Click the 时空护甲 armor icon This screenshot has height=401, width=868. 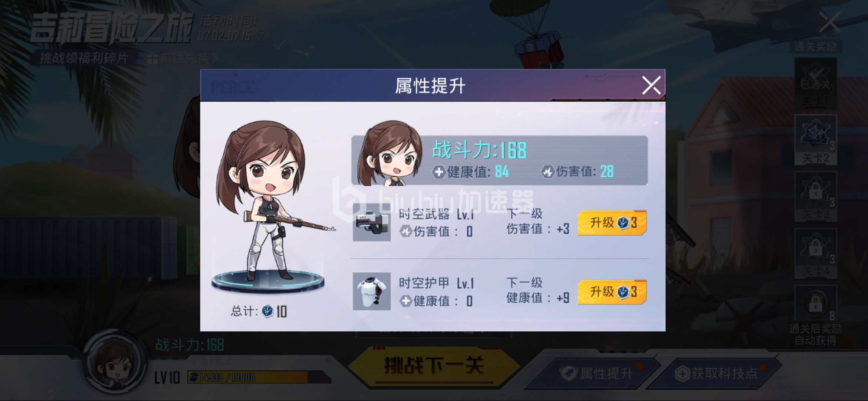pos(372,291)
